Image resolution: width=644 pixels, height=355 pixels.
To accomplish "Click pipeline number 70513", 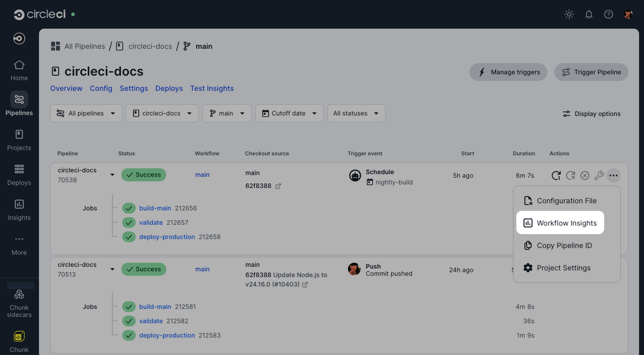I will point(67,274).
